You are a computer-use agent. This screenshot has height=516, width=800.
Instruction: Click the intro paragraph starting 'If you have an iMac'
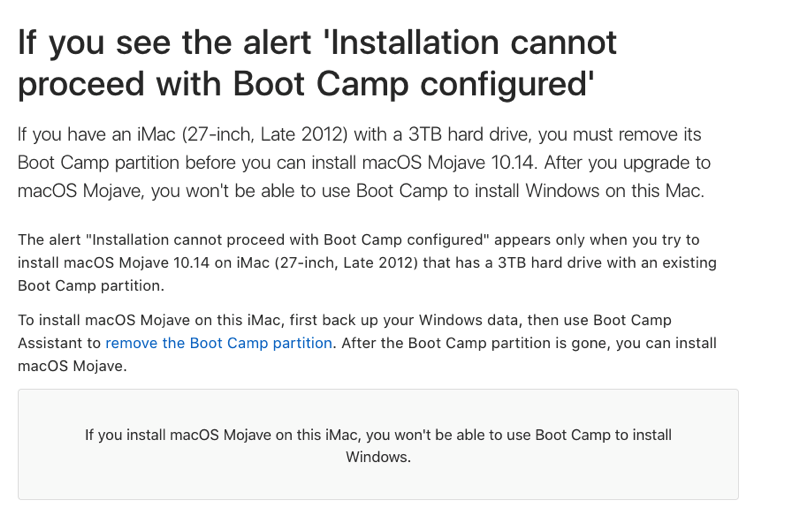364,162
